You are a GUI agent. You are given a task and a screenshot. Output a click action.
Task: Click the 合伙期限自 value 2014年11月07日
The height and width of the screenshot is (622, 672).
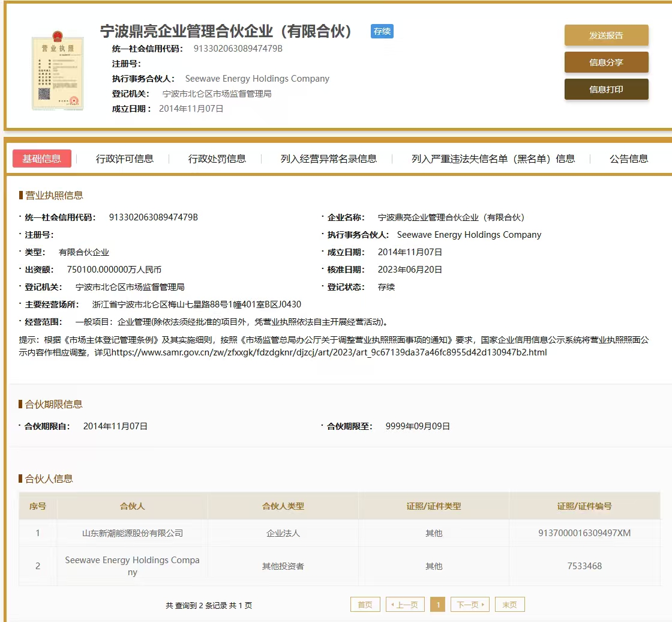[x=115, y=426]
